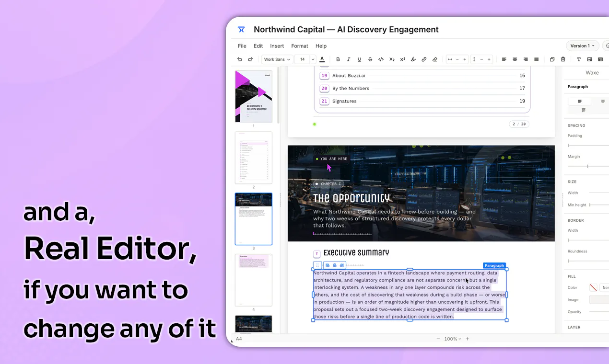Increase letter spacing with plus
The width and height of the screenshot is (609, 364).
465,59
